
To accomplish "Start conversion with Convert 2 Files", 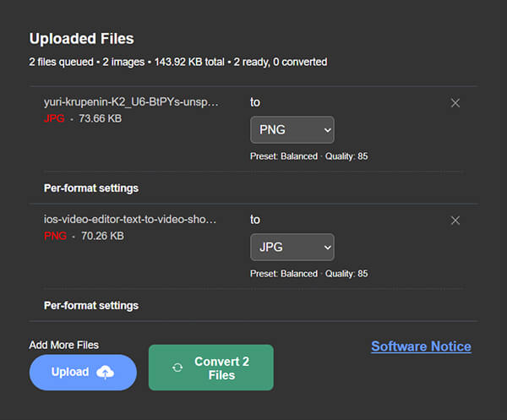I will [211, 368].
